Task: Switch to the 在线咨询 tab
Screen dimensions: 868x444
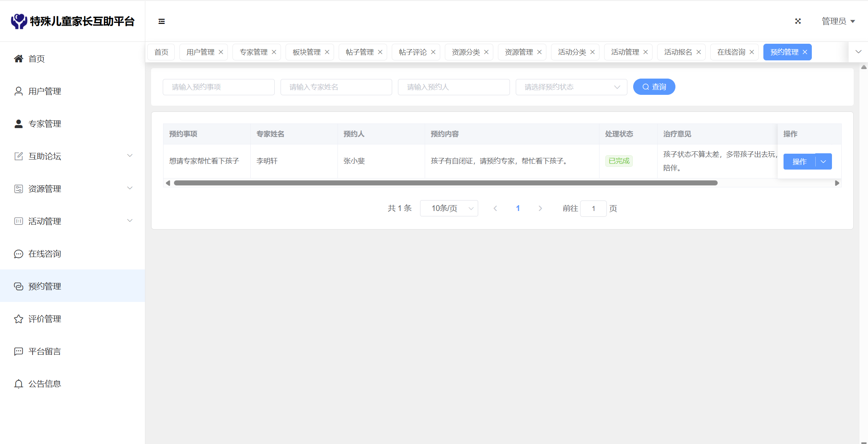Action: pyautogui.click(x=731, y=52)
